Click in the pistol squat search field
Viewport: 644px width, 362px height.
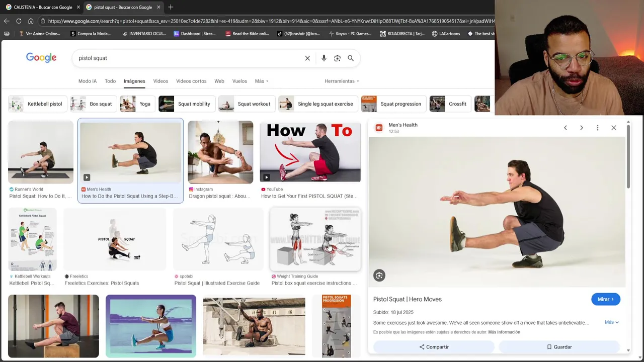pos(189,58)
